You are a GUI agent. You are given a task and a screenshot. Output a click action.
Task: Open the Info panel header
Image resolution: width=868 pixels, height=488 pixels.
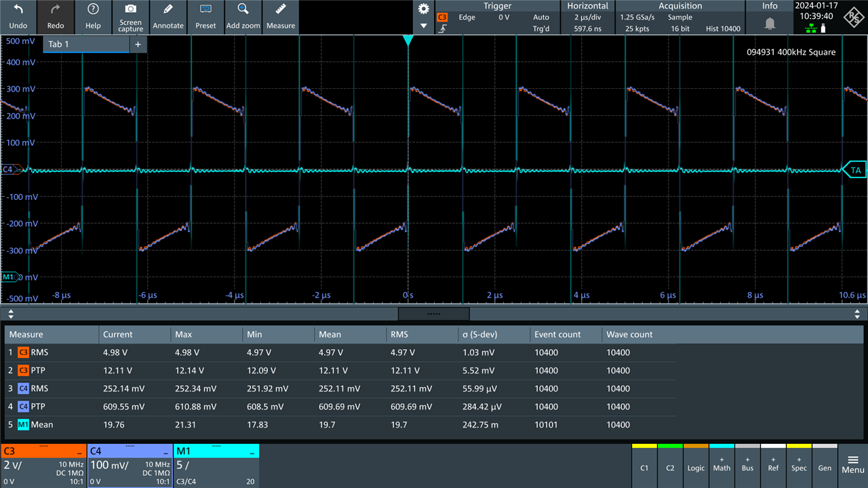pos(770,5)
